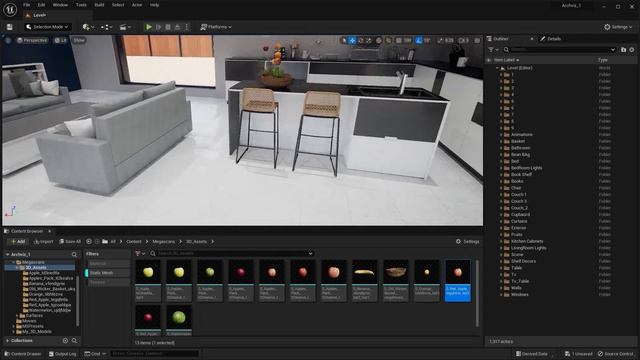Screen dimensions: 640x360
Task: Adjust camera speed setting icon
Action: point(464,40)
